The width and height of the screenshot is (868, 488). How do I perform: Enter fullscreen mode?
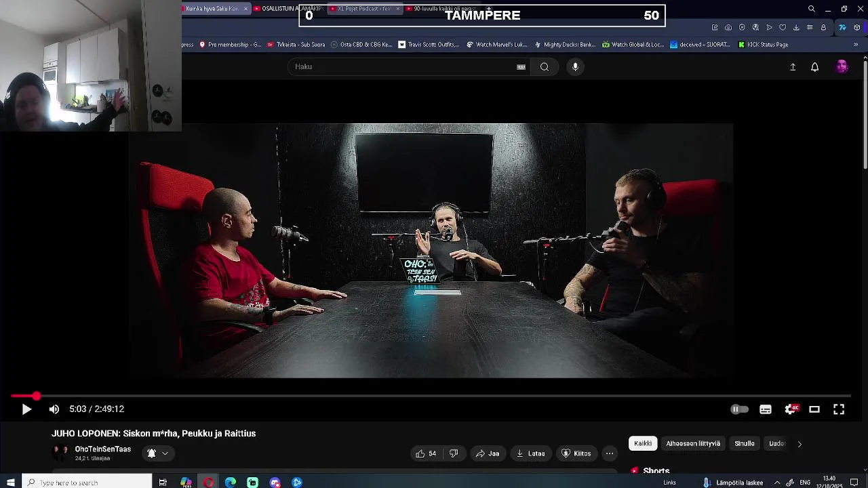(x=839, y=409)
